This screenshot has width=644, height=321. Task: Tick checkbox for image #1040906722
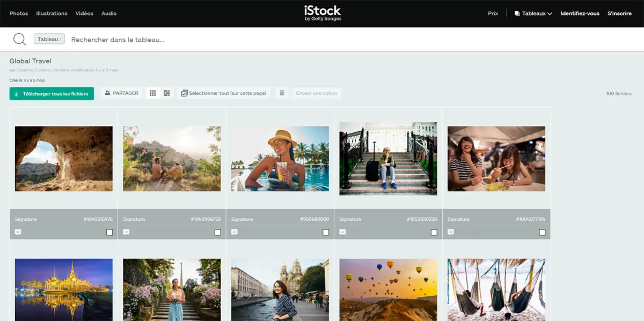(x=217, y=232)
